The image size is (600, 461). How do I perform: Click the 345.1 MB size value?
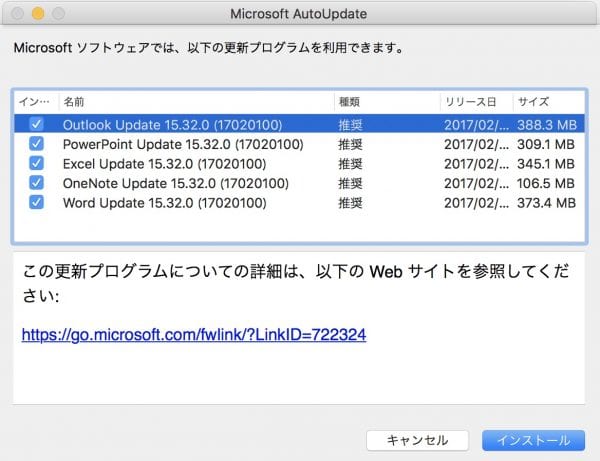pos(546,164)
